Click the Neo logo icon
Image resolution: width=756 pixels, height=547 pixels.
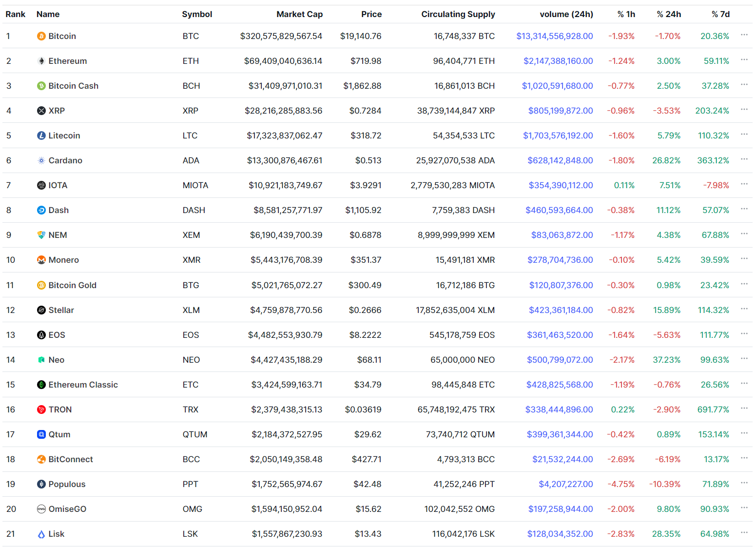41,360
